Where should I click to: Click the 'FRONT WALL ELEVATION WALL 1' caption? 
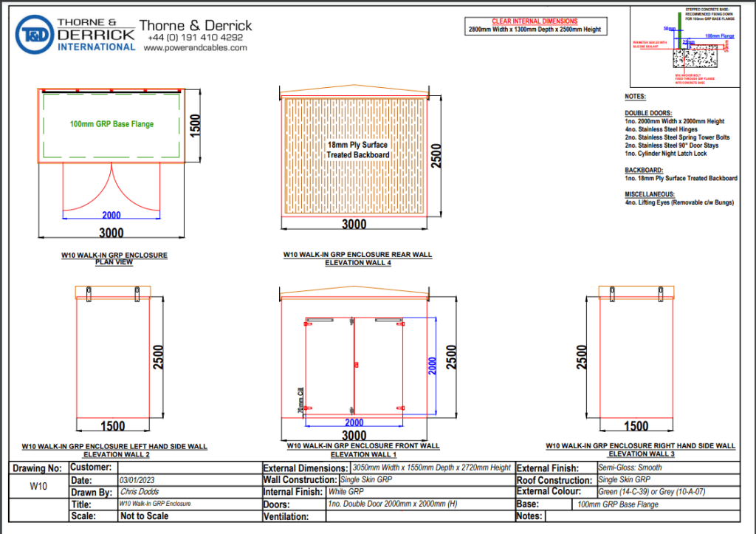point(363,450)
